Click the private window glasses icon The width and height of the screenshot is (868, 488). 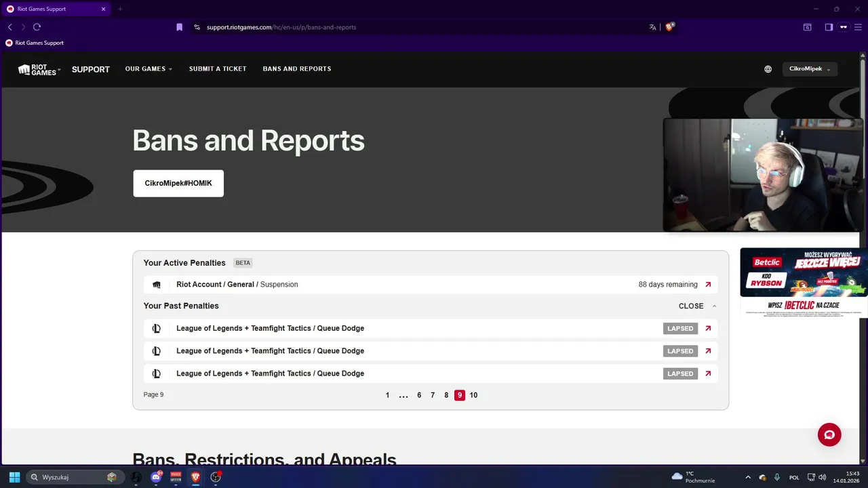pos(844,27)
